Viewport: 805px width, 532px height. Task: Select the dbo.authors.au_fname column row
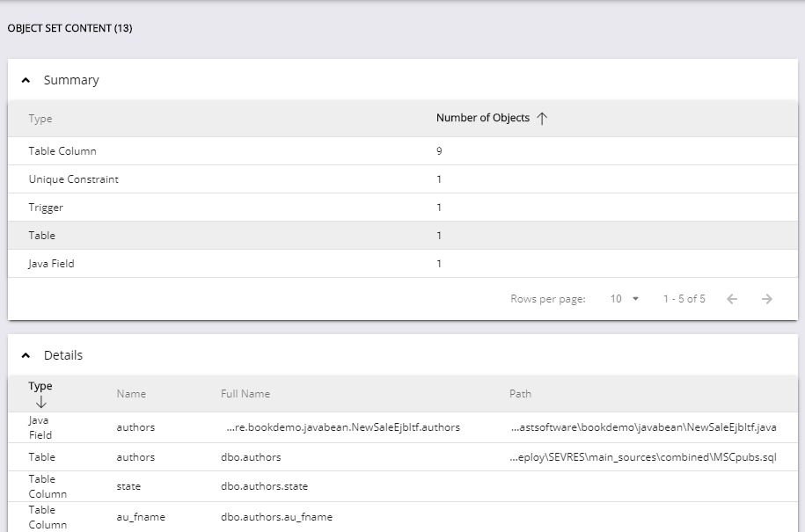pyautogui.click(x=276, y=517)
